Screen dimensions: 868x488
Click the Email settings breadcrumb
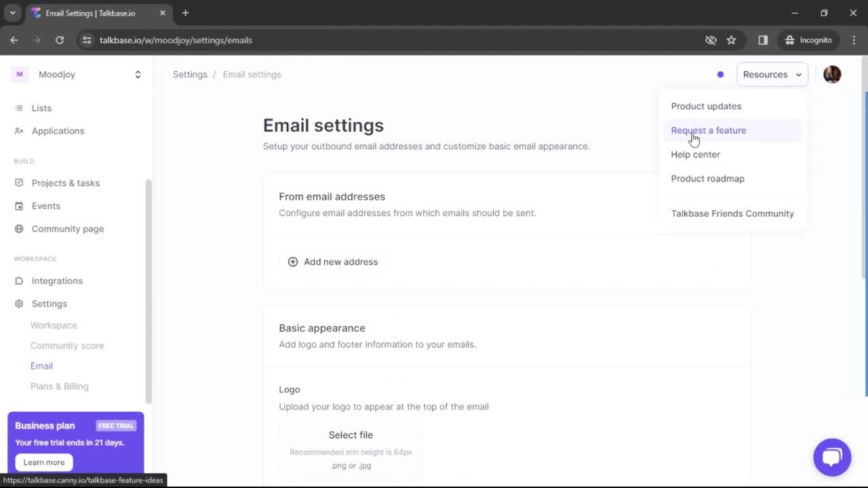[252, 75]
